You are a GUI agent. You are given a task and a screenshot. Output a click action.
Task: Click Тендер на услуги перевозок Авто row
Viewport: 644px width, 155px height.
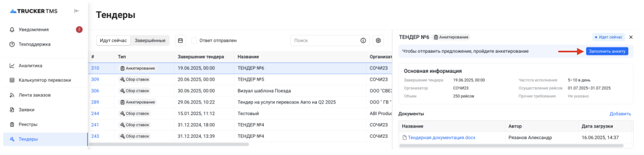tap(287, 102)
